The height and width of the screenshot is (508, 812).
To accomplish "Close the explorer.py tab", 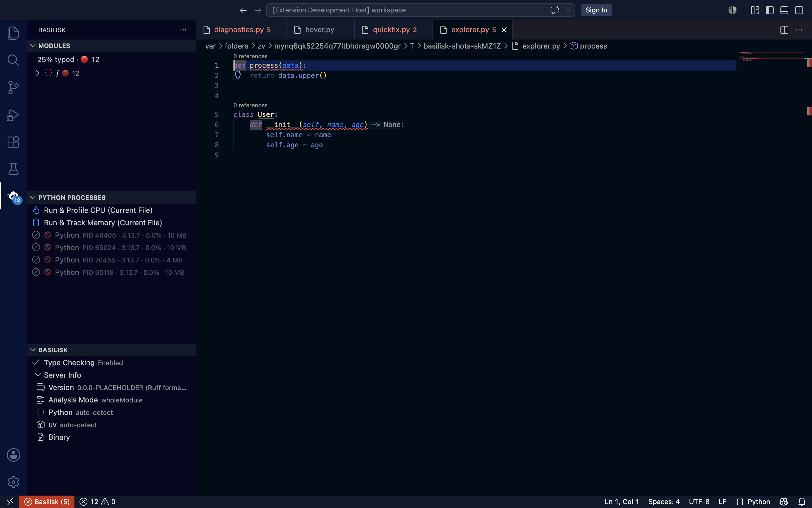I will pyautogui.click(x=504, y=30).
